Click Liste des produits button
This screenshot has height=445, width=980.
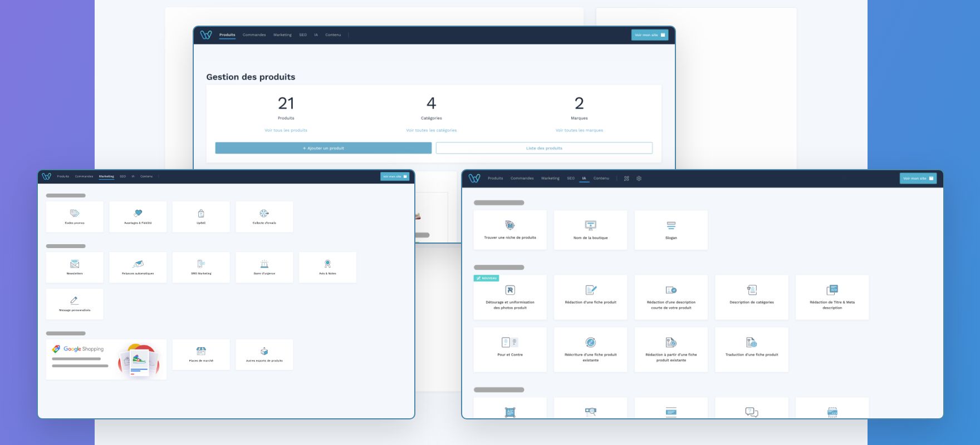544,148
